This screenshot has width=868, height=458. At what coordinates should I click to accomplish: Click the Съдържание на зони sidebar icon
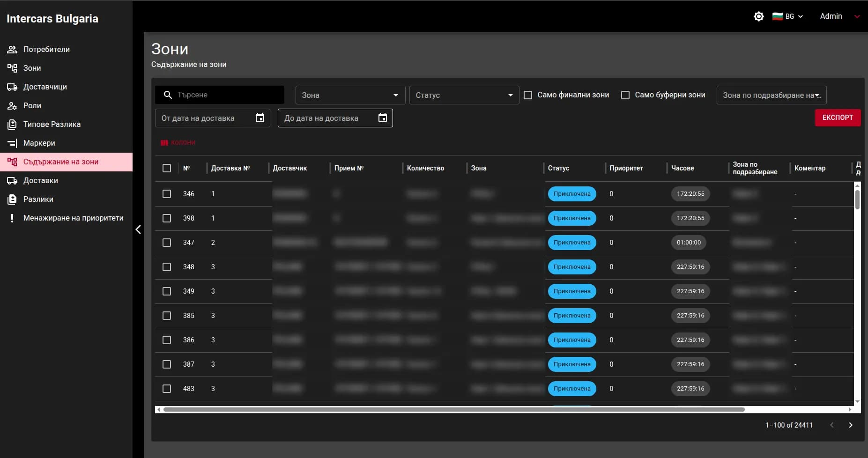click(12, 162)
